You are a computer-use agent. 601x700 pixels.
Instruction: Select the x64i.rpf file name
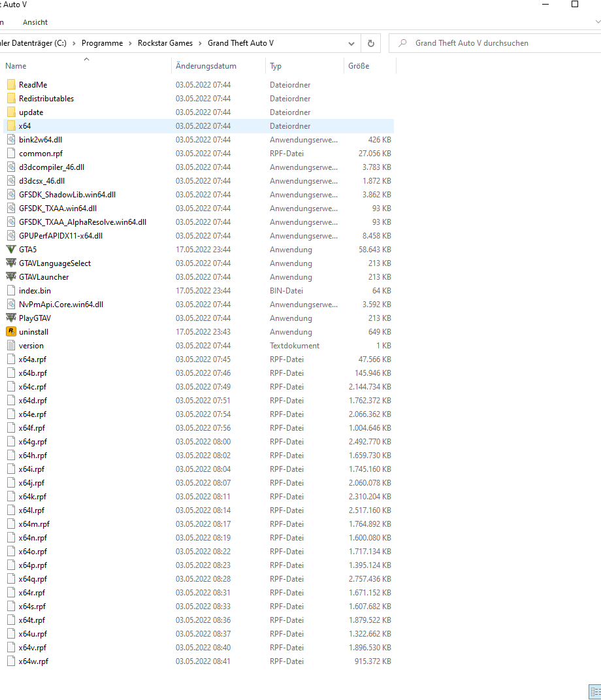pos(31,469)
